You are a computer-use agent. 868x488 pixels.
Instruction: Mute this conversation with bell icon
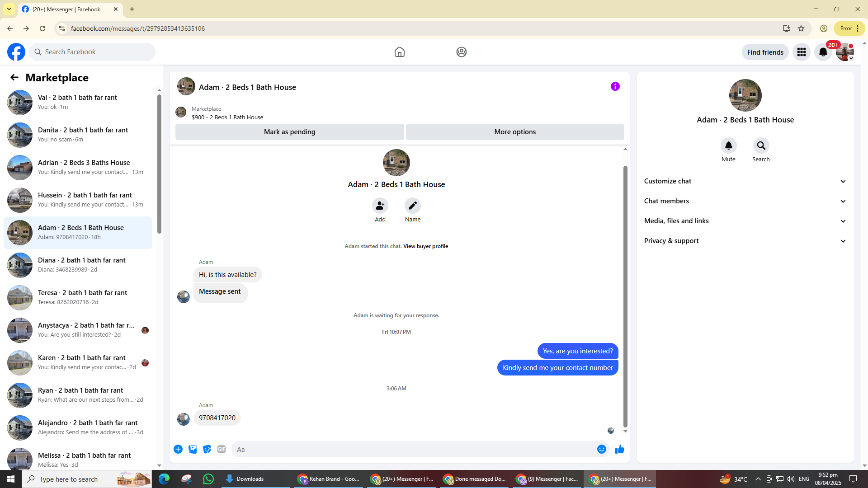(728, 145)
